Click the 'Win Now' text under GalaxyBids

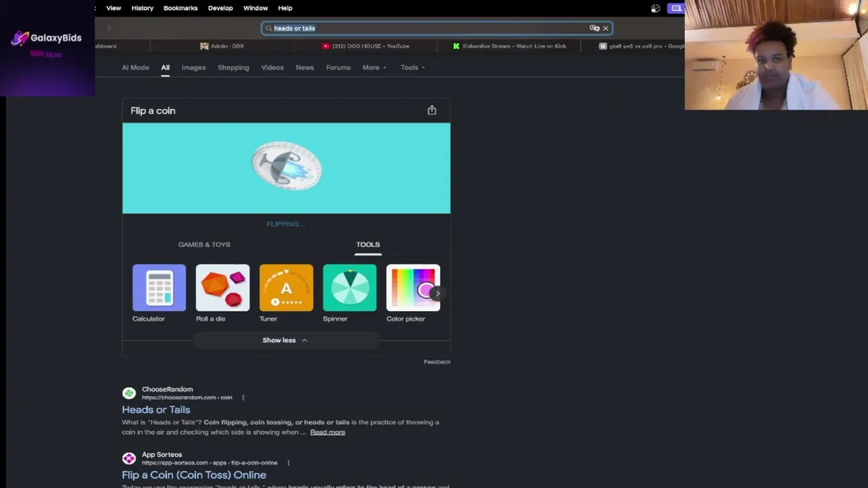pos(46,54)
